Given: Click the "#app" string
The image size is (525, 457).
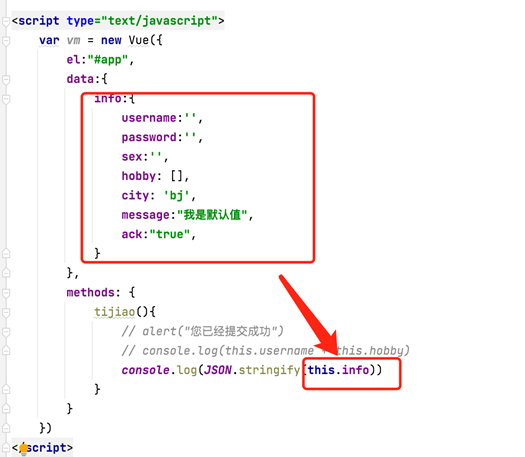Looking at the screenshot, I should 108,60.
